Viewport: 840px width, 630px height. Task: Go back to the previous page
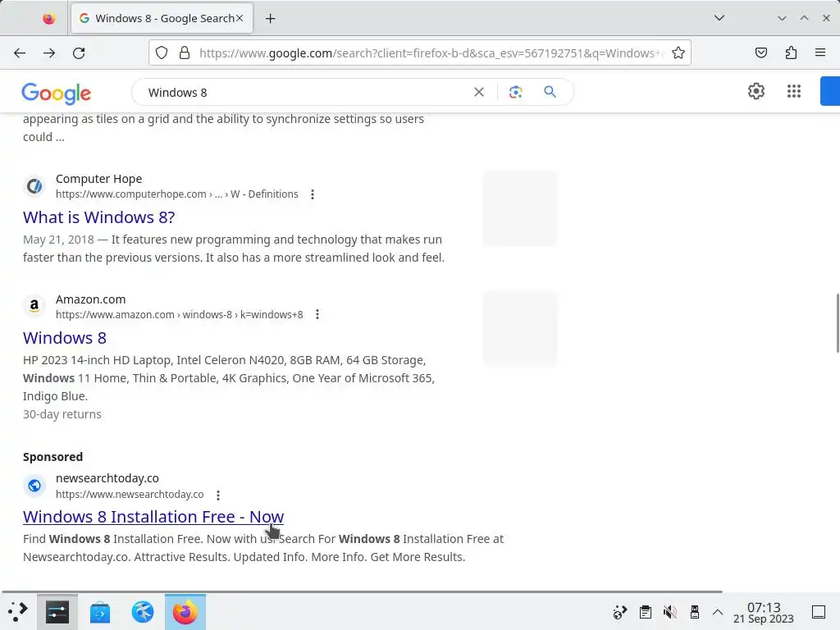click(x=20, y=53)
